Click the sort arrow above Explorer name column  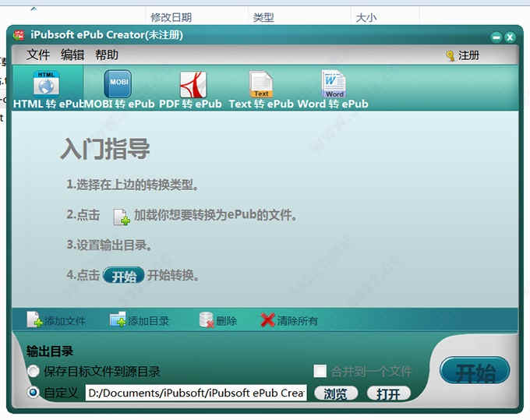coord(34,9)
